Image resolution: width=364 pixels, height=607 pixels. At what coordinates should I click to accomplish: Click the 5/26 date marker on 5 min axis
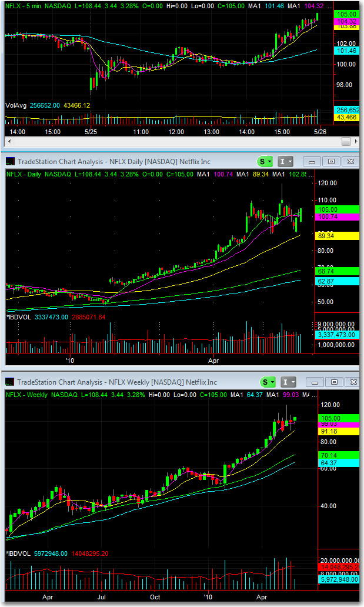pos(320,132)
